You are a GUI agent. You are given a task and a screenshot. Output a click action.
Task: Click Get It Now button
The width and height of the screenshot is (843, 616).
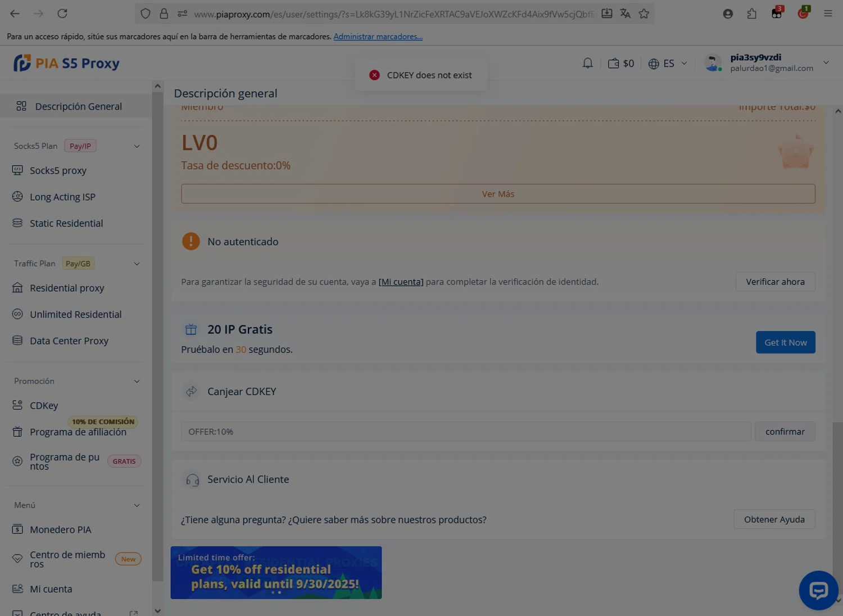[x=785, y=342]
